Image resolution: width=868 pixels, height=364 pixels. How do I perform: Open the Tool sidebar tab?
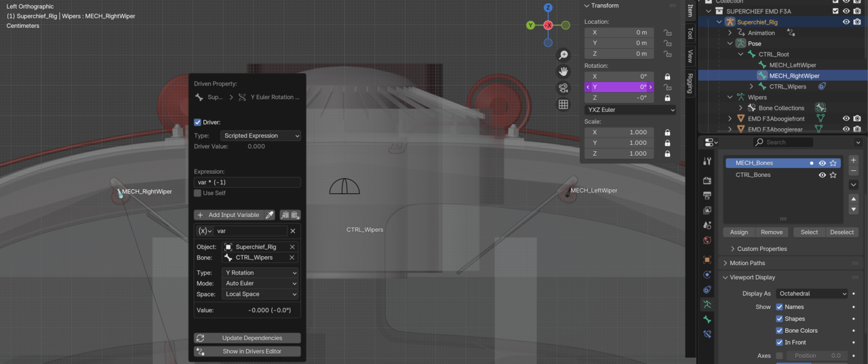point(690,33)
